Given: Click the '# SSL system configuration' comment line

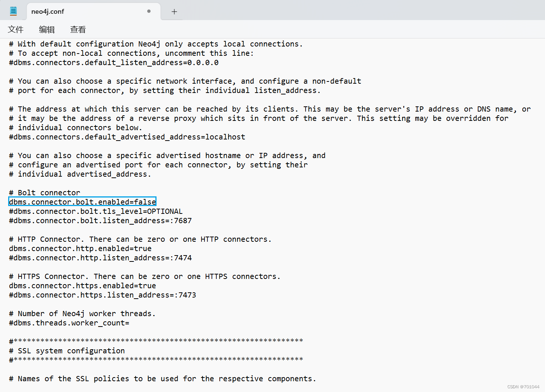Looking at the screenshot, I should tap(67, 351).
